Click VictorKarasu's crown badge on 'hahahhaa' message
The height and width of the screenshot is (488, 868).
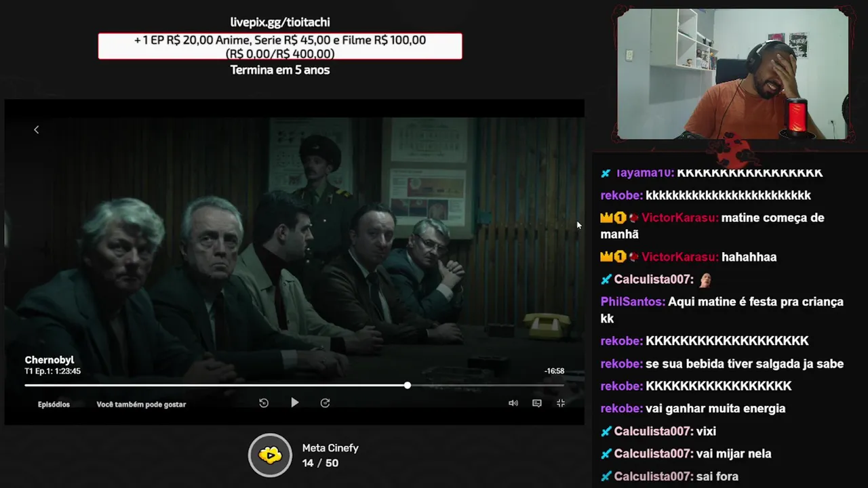(606, 257)
